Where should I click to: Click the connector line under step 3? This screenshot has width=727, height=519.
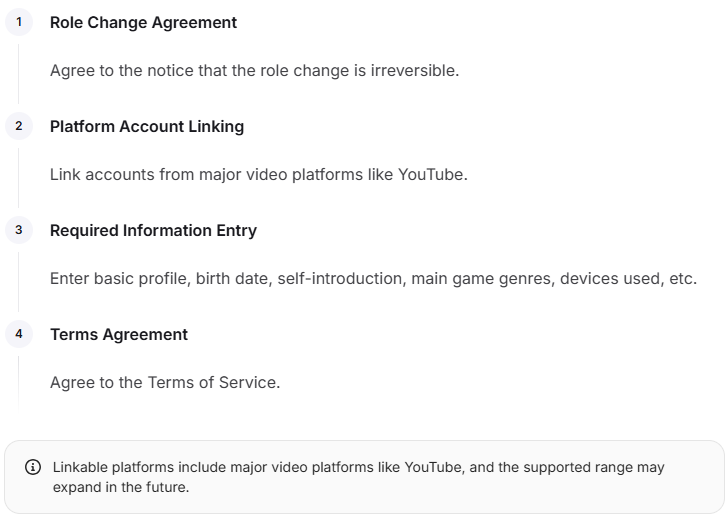(x=19, y=282)
